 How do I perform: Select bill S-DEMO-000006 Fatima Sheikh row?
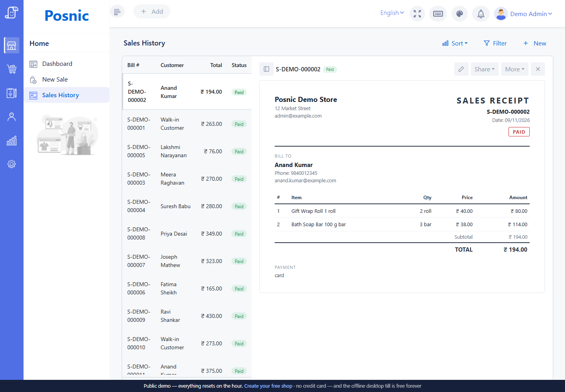coord(187,289)
